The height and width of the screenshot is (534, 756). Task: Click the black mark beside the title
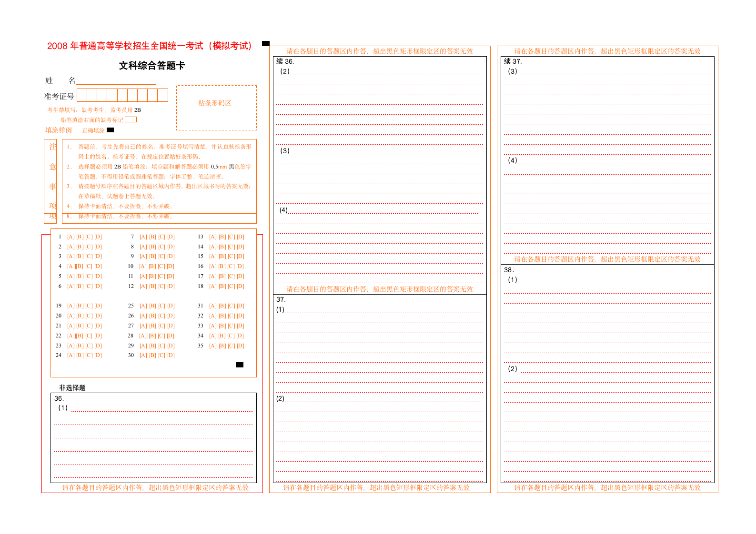(266, 43)
